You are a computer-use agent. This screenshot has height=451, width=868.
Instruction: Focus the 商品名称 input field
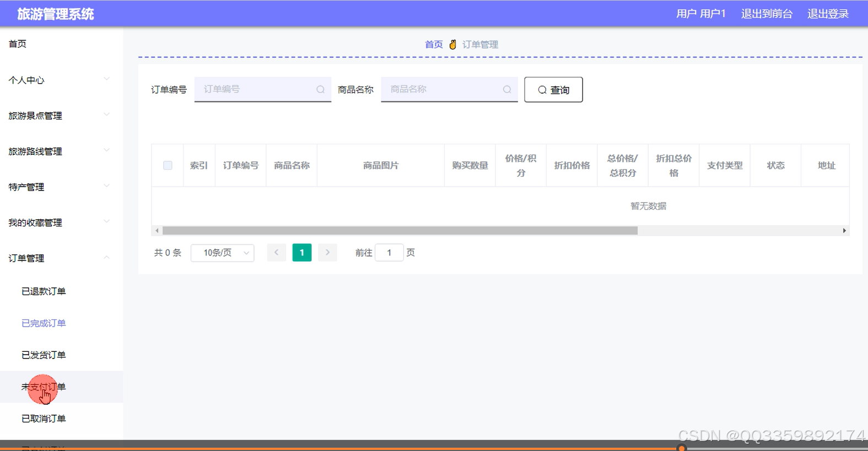pos(449,89)
